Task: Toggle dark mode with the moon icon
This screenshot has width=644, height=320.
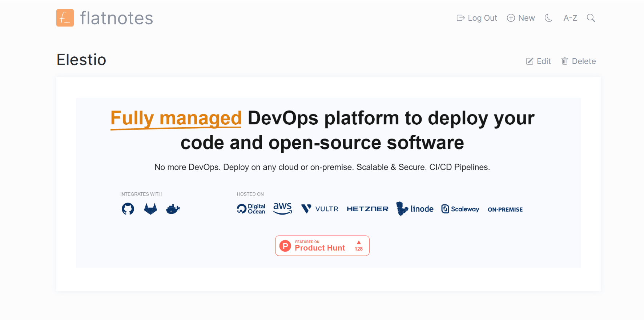Action: tap(548, 18)
